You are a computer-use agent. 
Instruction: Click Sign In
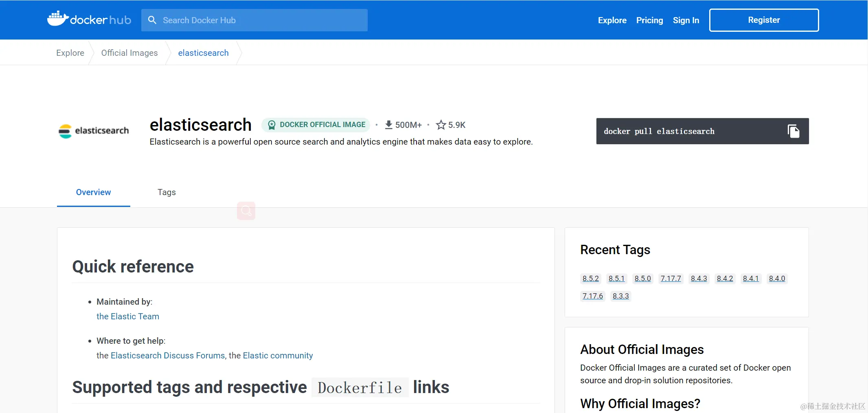coord(686,20)
